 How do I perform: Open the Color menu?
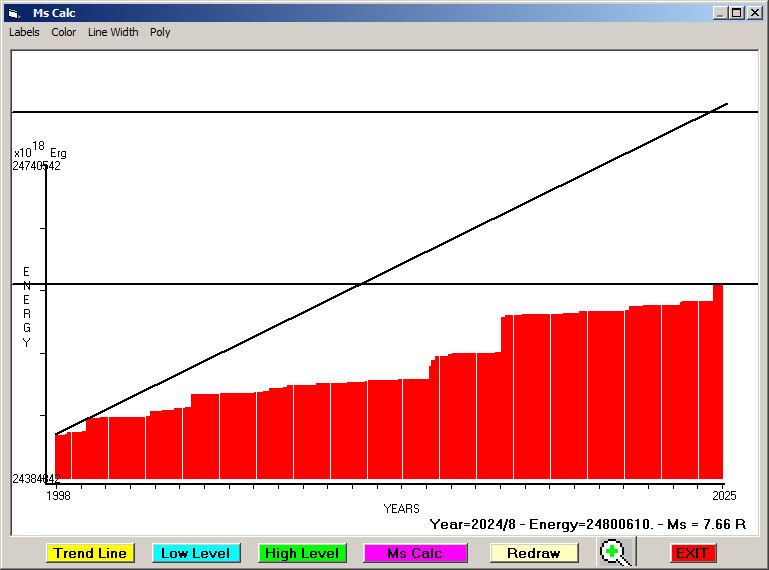point(64,32)
